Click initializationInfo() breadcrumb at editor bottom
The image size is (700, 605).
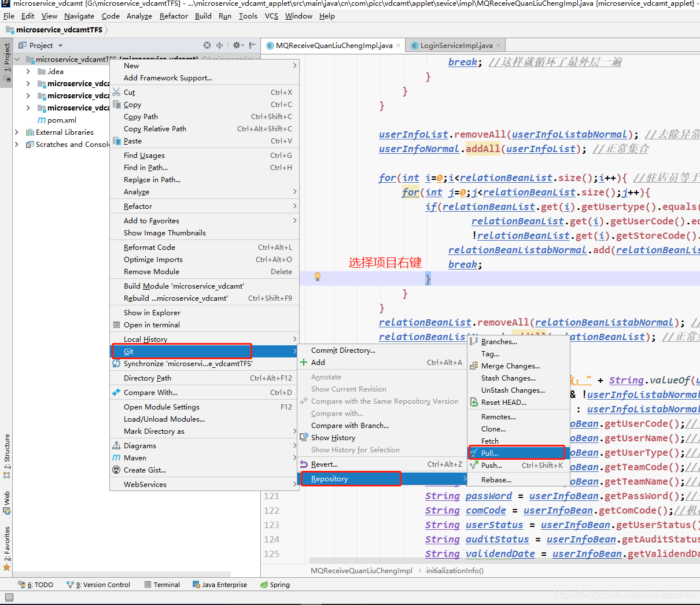[x=455, y=571]
